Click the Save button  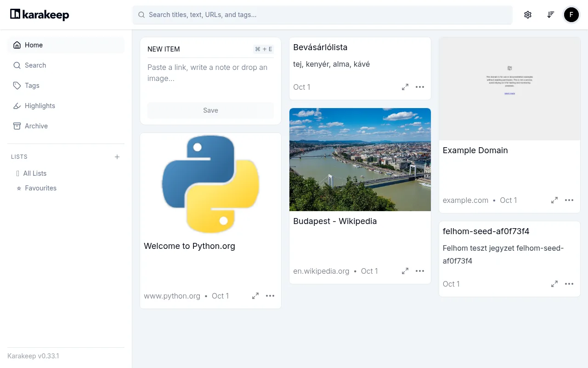point(210,110)
